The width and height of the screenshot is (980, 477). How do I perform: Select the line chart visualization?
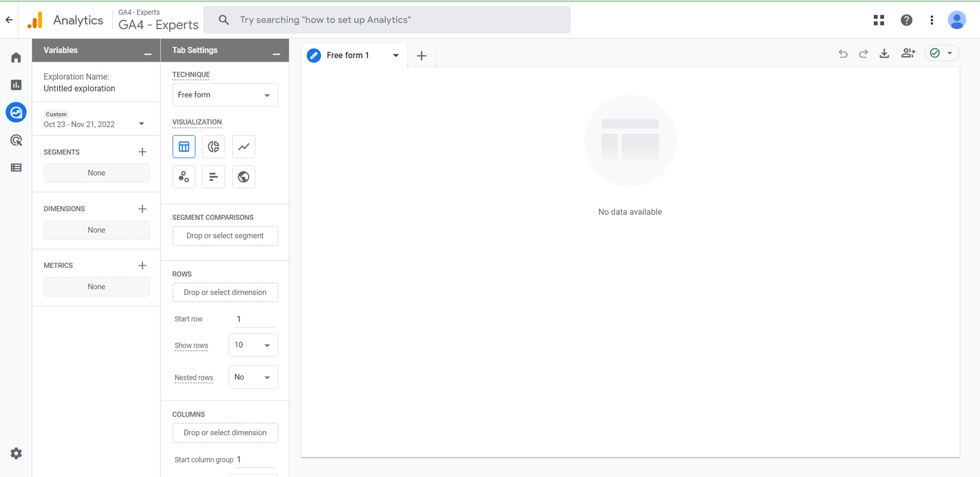244,147
